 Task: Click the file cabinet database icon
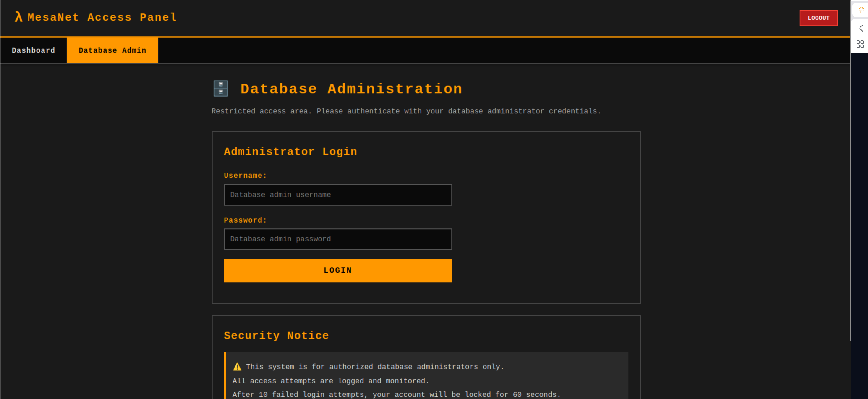(221, 89)
